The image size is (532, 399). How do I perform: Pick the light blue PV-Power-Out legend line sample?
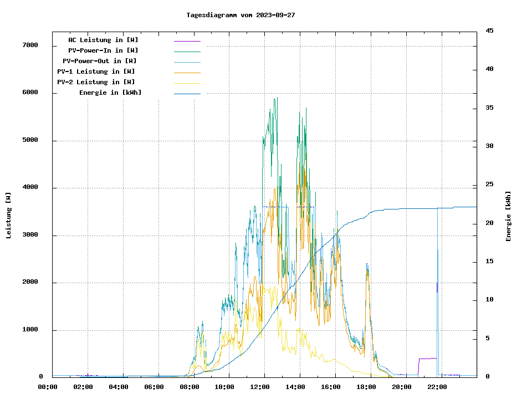tap(187, 62)
